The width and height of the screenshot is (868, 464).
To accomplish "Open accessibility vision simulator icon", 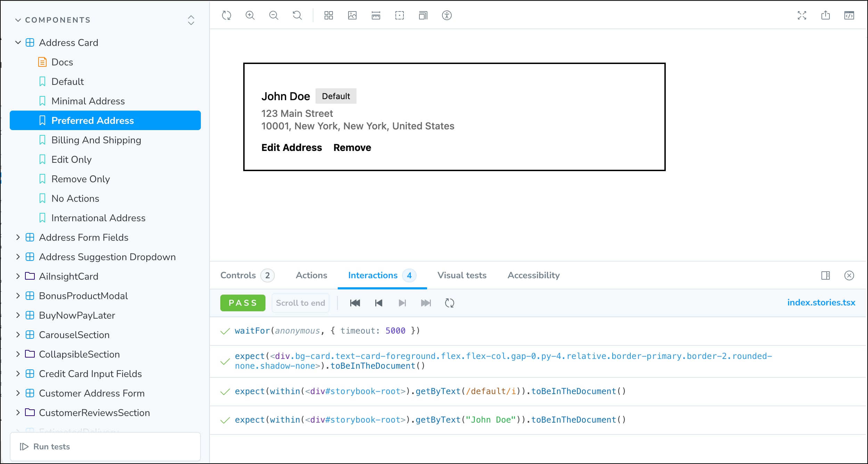I will coord(447,15).
